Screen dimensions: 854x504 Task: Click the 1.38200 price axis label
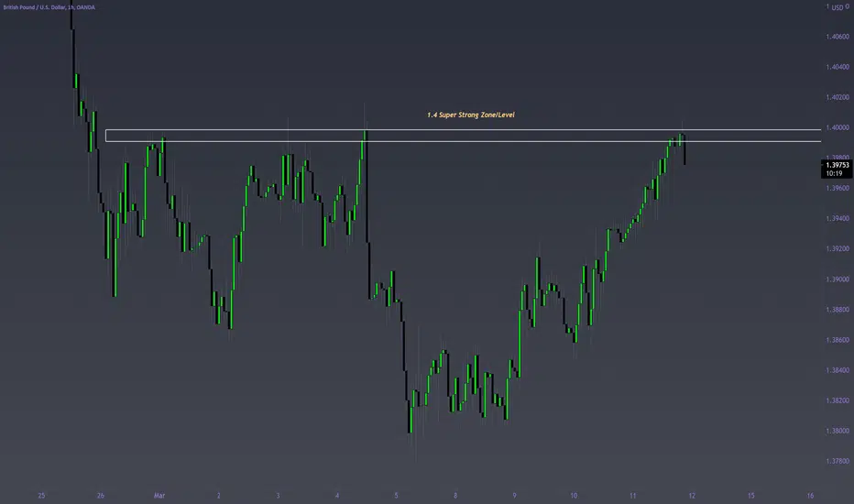click(838, 400)
